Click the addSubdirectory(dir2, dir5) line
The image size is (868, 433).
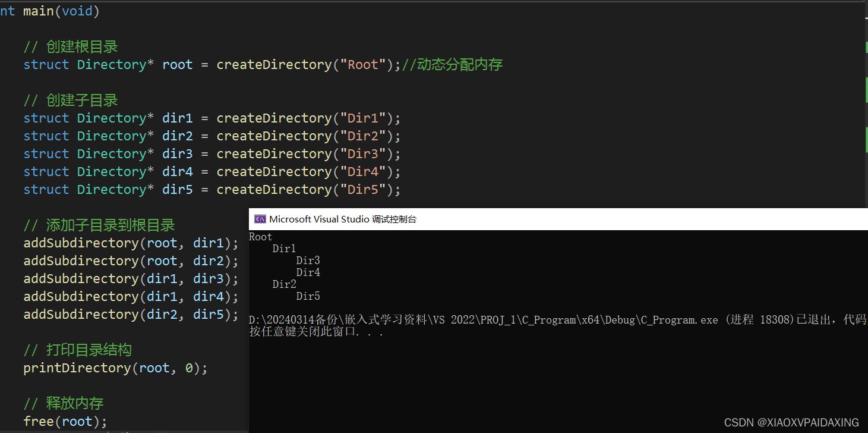(x=131, y=314)
